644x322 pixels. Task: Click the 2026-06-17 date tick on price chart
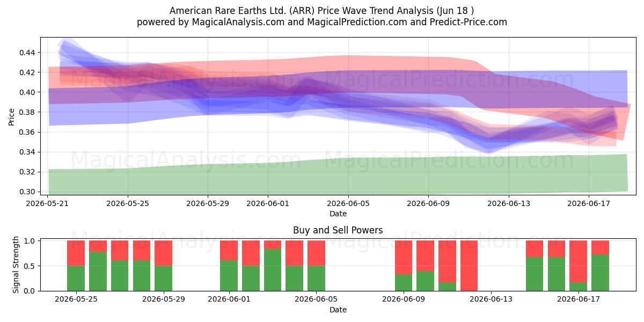[x=589, y=203]
